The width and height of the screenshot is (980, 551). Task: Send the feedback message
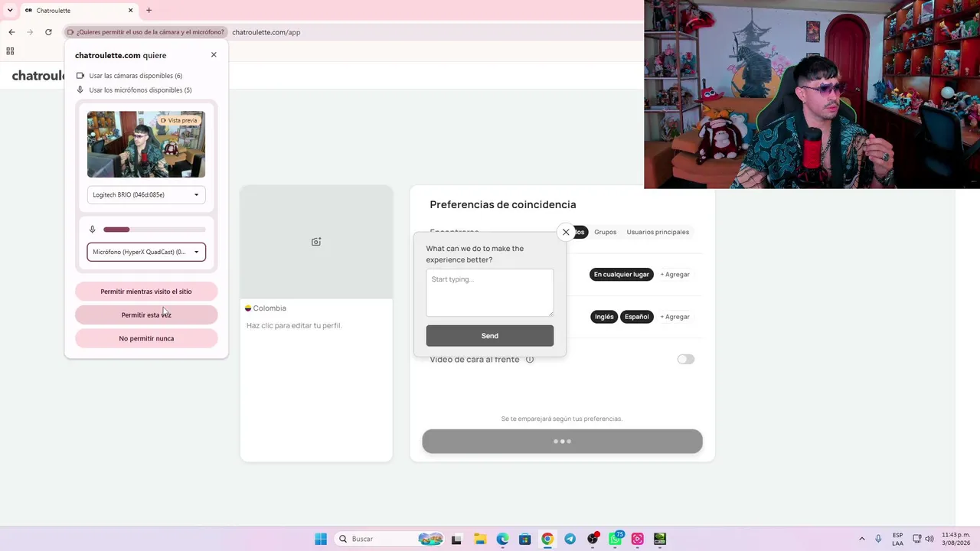[x=490, y=336]
